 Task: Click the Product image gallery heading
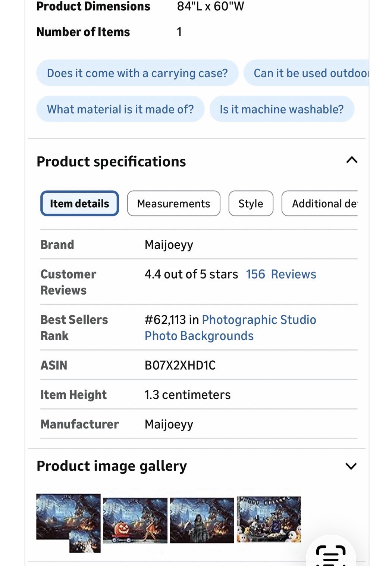[x=112, y=466]
